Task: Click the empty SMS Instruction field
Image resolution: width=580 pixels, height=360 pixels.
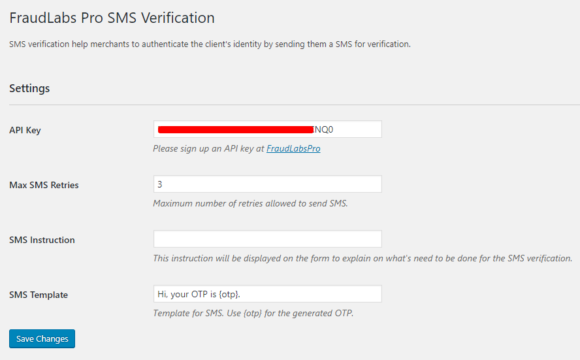Action: point(267,239)
